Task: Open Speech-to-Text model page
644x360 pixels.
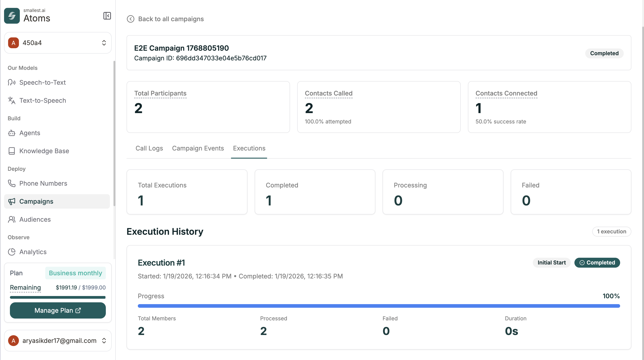Action: [42, 82]
